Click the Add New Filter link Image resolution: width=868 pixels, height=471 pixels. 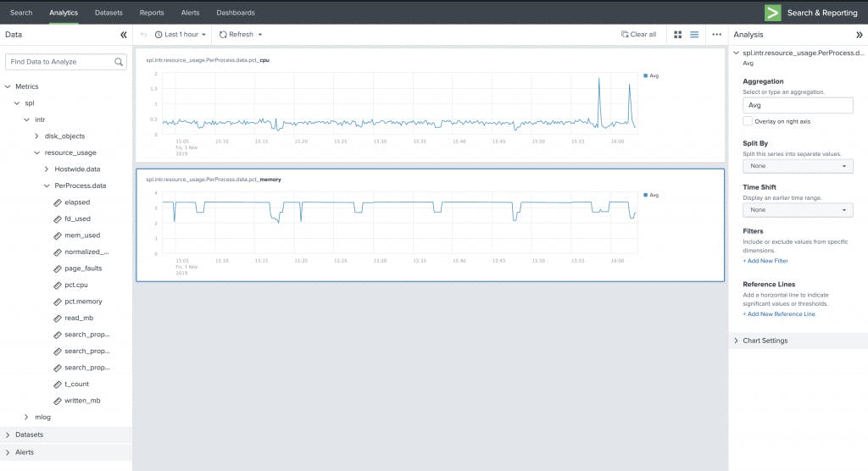(x=765, y=261)
